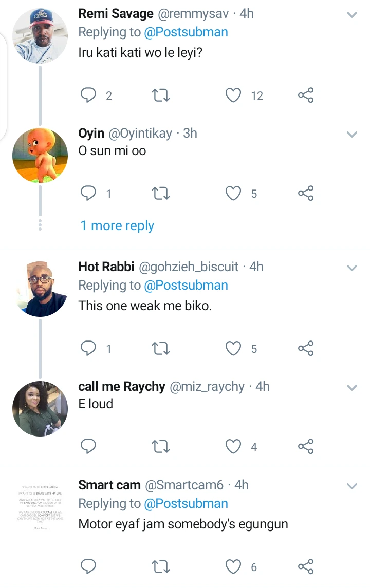Open dropdown arrow on Smart cam's tweet
This screenshot has width=370, height=588.
[x=352, y=486]
